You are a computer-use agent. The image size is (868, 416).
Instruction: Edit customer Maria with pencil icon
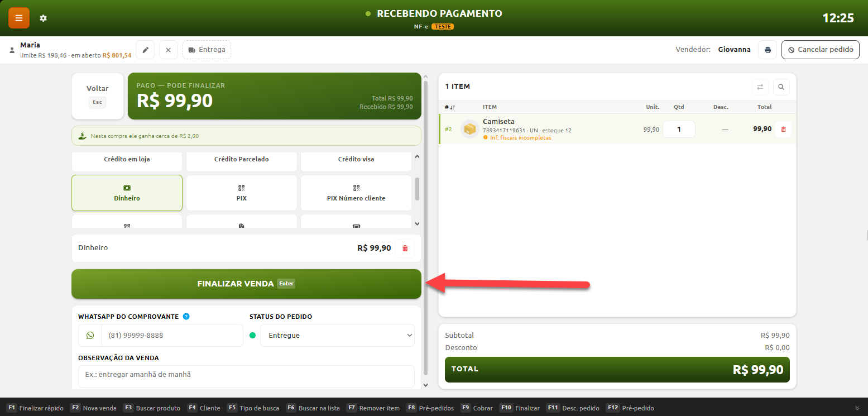(145, 50)
